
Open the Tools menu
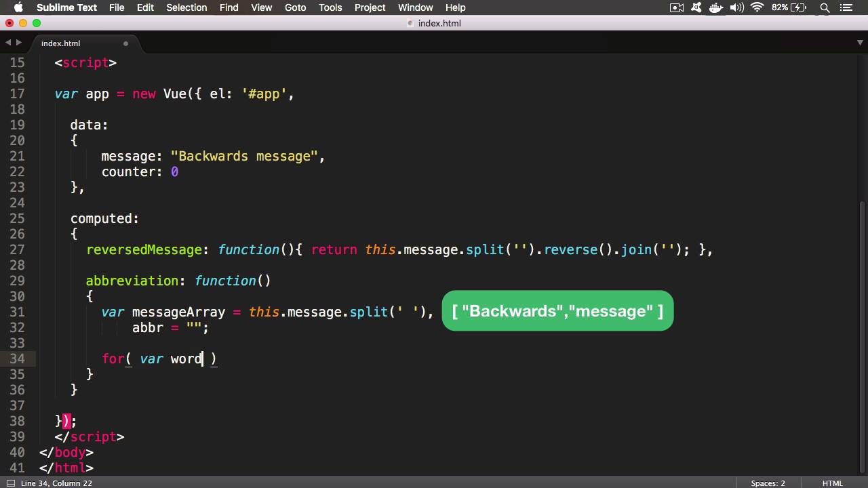click(330, 7)
